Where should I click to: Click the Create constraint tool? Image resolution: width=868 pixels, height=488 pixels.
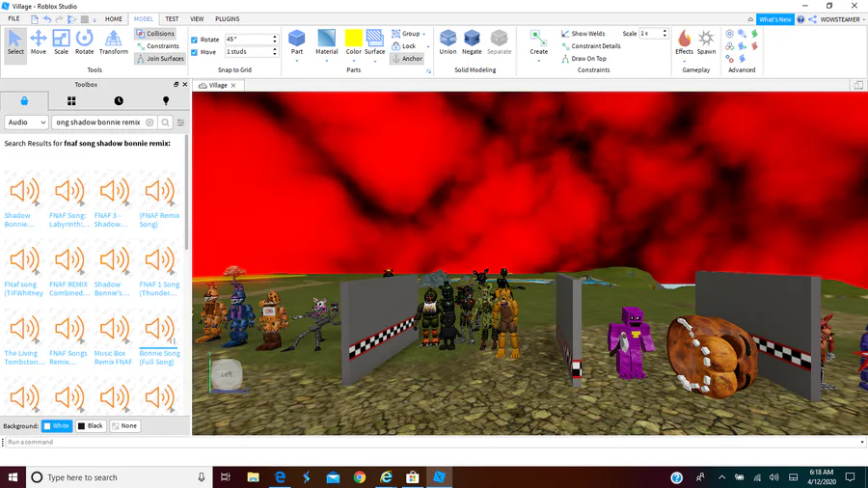tap(538, 42)
